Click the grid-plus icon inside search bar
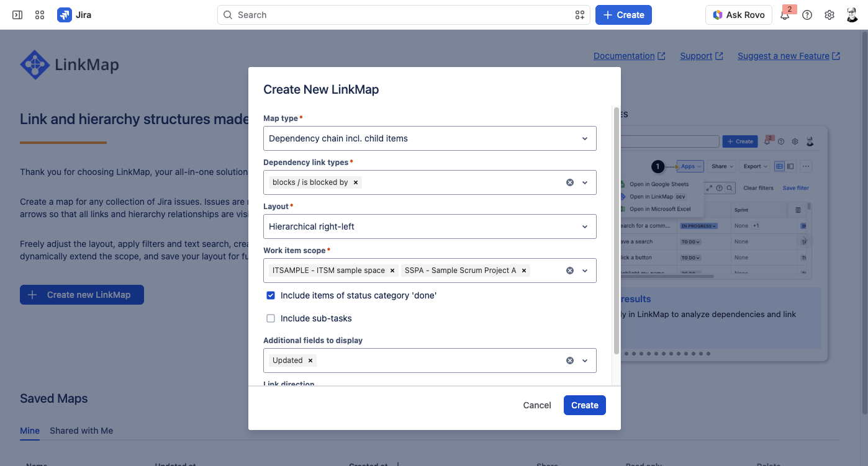 point(580,15)
